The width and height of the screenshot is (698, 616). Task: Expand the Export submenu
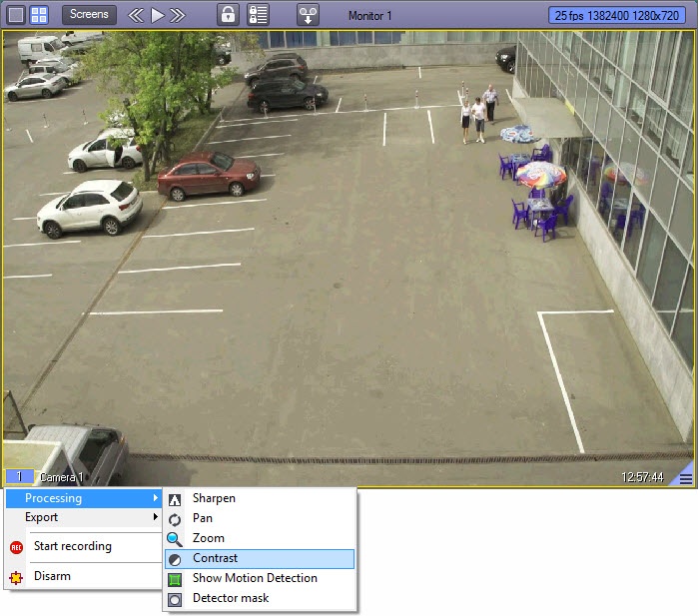(82, 517)
